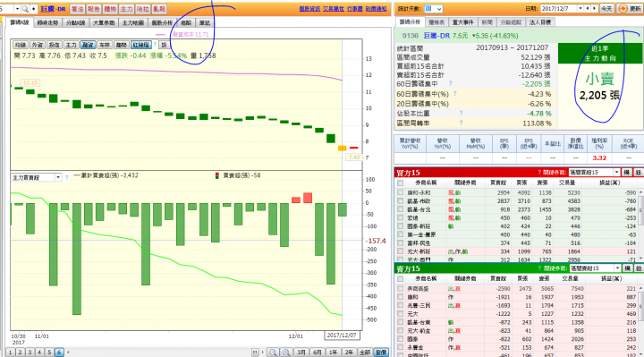Tick select-all checkbox in 賣方15 table header
The width and height of the screenshot is (644, 357).
point(401,278)
